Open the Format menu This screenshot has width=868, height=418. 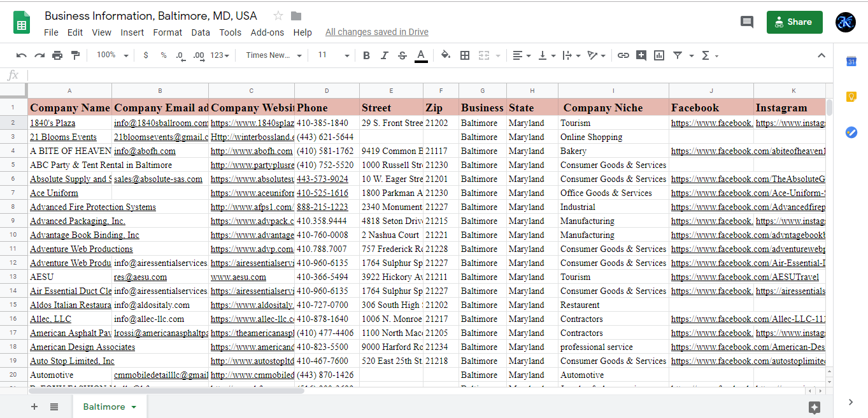point(167,32)
